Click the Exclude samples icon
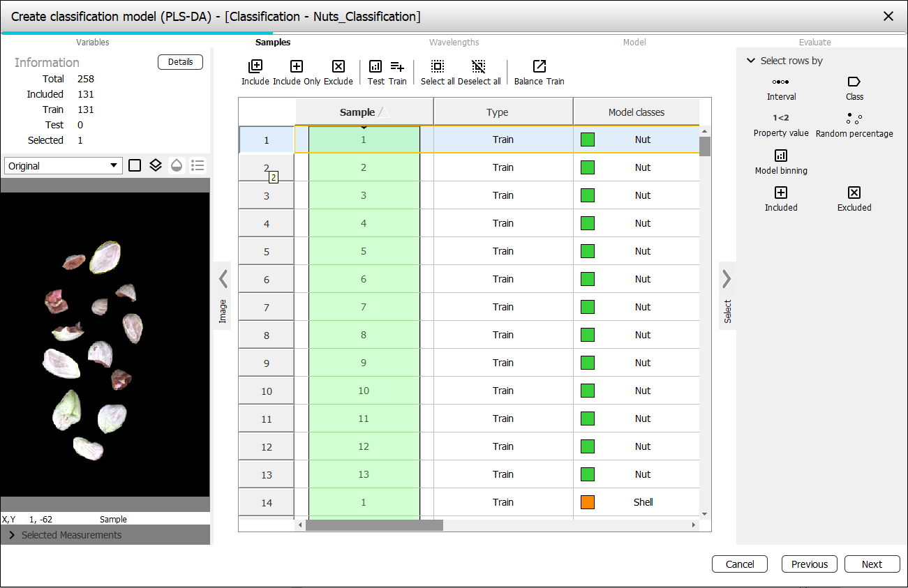The height and width of the screenshot is (588, 908). 338,67
